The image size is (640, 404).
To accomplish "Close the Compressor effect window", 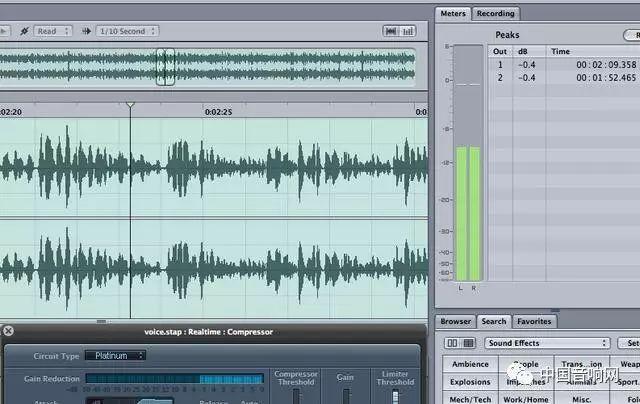I will (8, 331).
